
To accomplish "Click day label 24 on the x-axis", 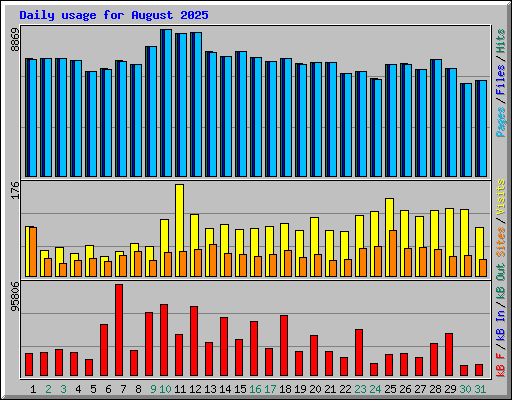I will (x=375, y=389).
